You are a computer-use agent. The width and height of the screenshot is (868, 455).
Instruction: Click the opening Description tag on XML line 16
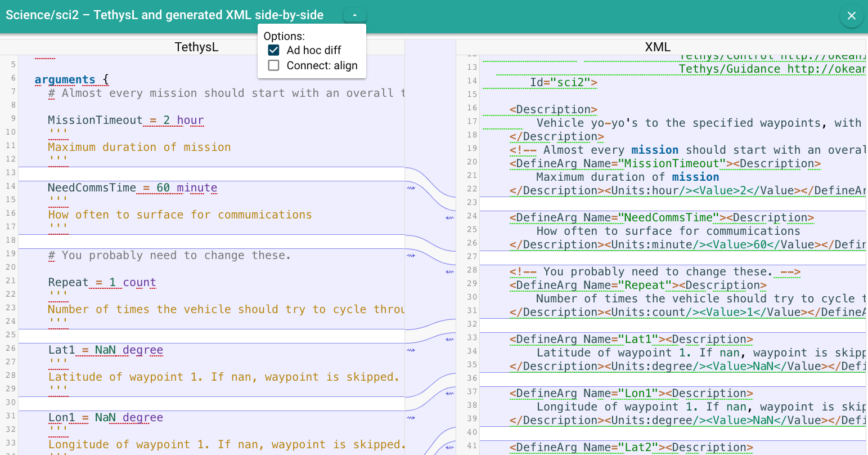553,109
